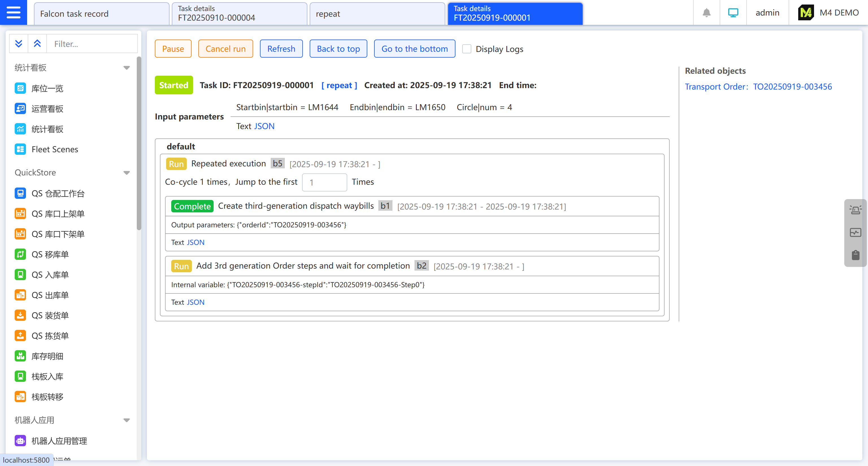868x466 pixels.
Task: Open the activity monitor side icon
Action: click(855, 233)
